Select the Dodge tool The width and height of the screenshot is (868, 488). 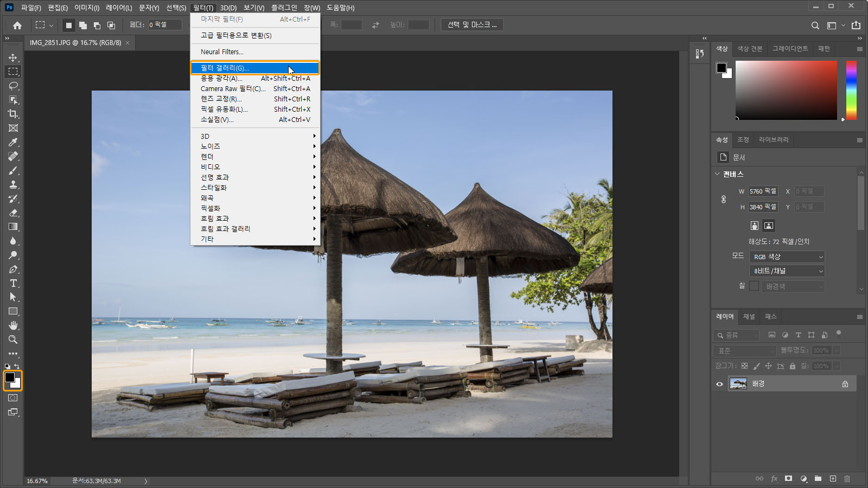tap(13, 255)
